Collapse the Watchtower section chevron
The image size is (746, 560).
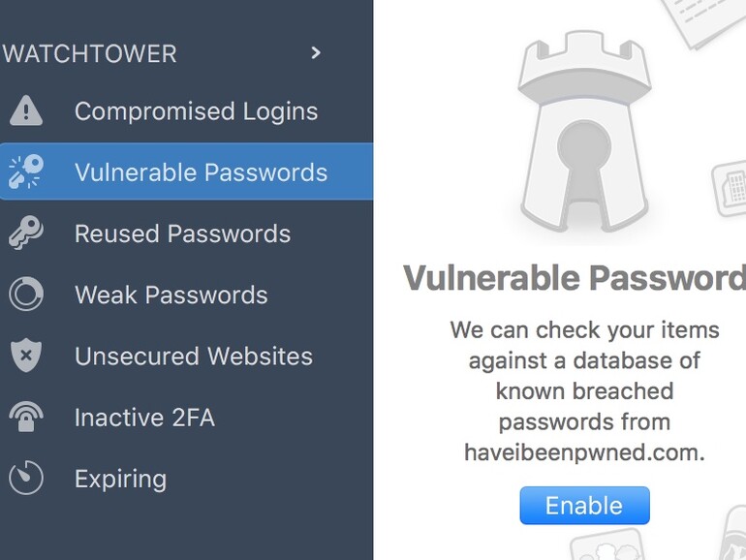pos(315,53)
